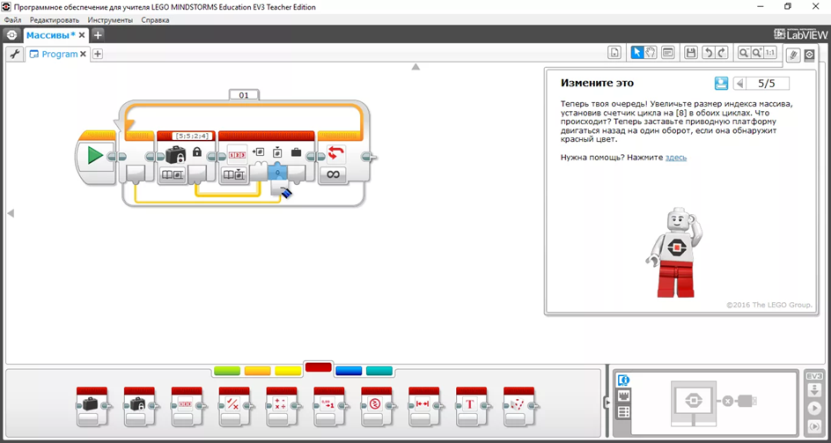Download and Run the program
Viewport: 831px width, 443px height.
(814, 408)
